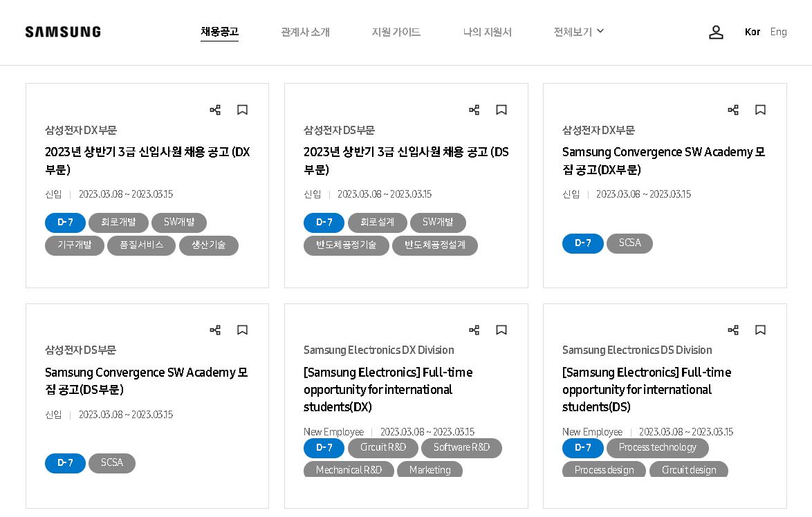Open Samsung Convergence SW Academy 모집 공고(DS부문)
Image resolution: width=812 pixels, height=517 pixels.
tap(147, 380)
